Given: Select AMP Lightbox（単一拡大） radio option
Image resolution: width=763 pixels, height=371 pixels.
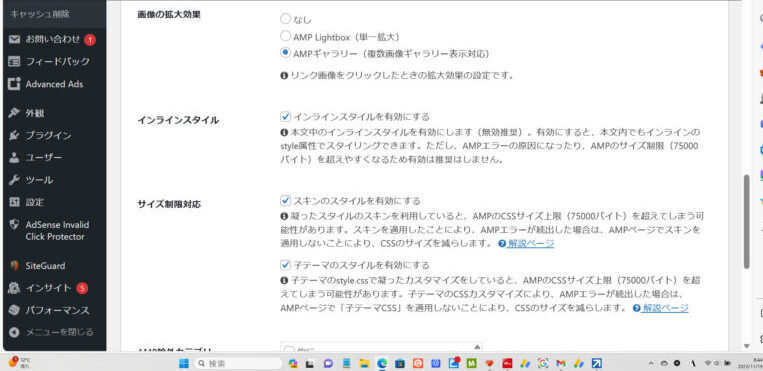Looking at the screenshot, I should click(285, 36).
